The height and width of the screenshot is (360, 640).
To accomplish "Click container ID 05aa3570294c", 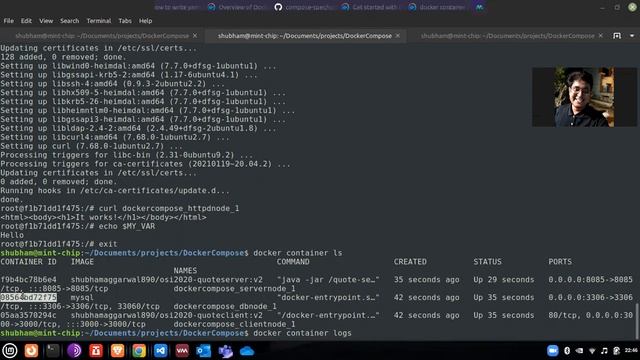I will (x=29, y=315).
